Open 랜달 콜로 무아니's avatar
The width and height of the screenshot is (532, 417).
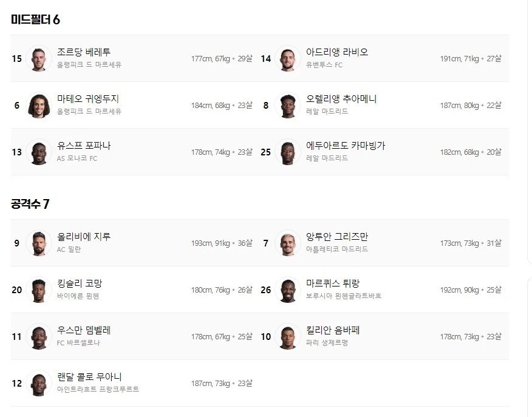click(x=39, y=384)
